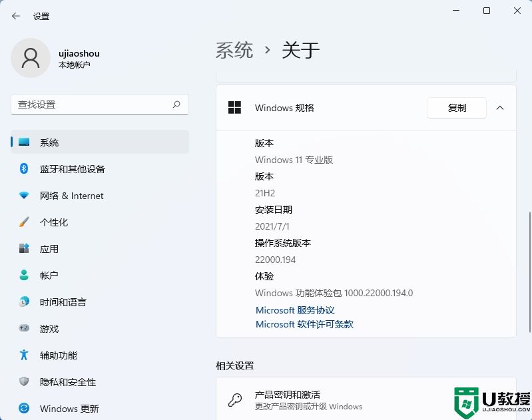Open the ujiaoshou account avatar

coord(31,58)
